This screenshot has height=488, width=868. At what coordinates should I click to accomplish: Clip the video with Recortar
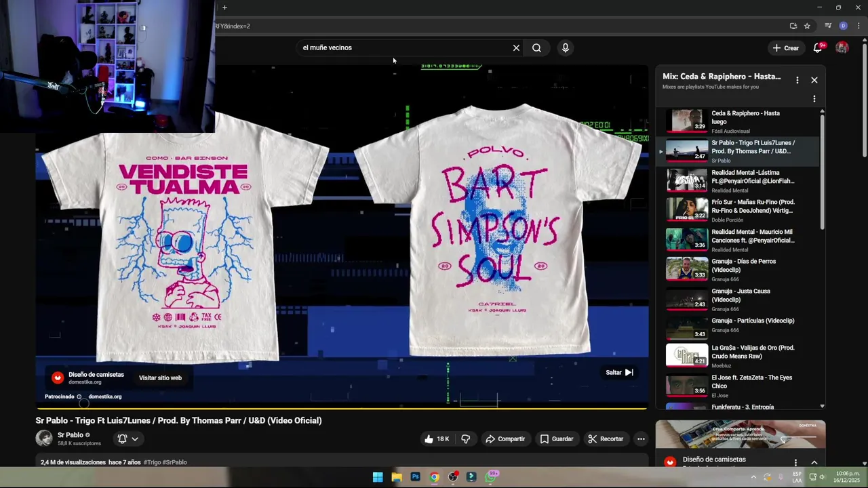point(605,439)
